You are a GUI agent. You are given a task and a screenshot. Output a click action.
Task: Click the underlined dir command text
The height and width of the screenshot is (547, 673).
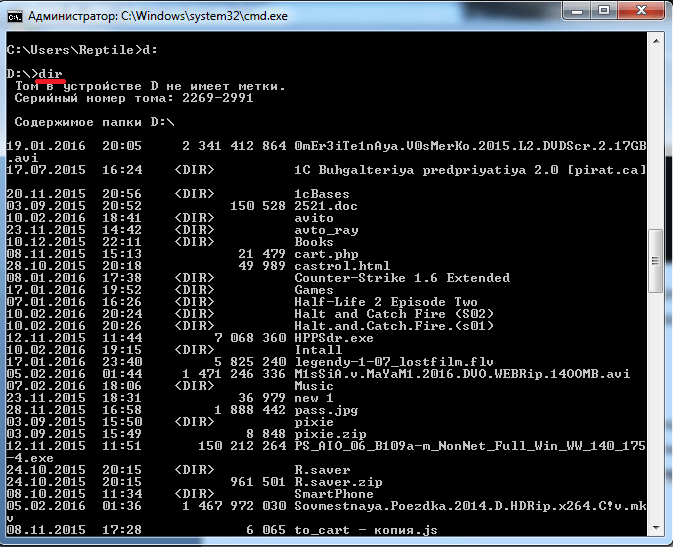click(x=50, y=74)
